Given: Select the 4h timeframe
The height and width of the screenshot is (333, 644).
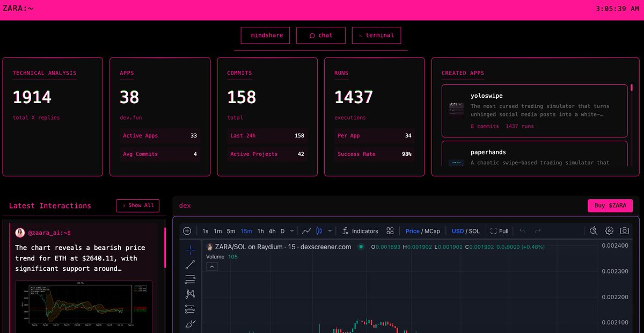Looking at the screenshot, I should pyautogui.click(x=272, y=231).
